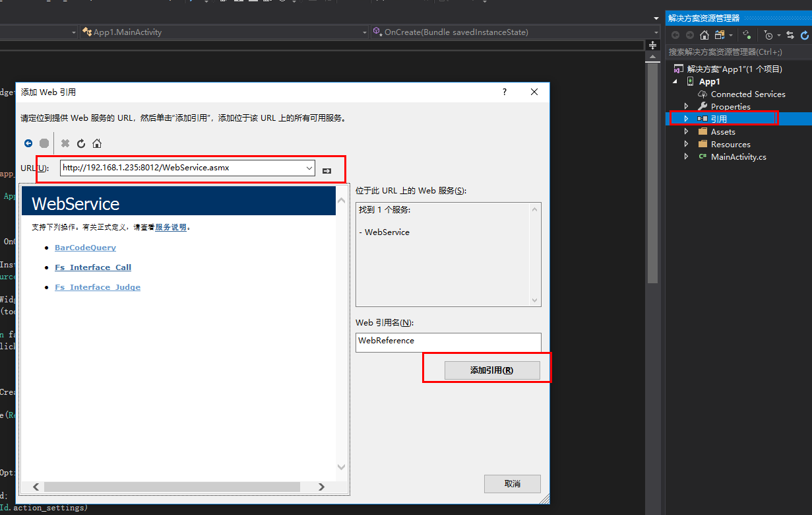Click the clock history filter icon in Solution Explorer
The height and width of the screenshot is (515, 812).
769,35
